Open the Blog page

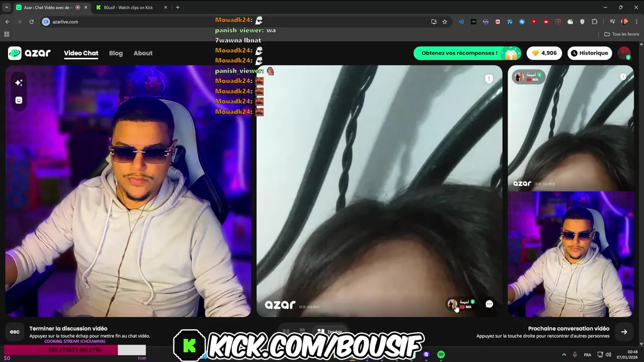pos(116,53)
